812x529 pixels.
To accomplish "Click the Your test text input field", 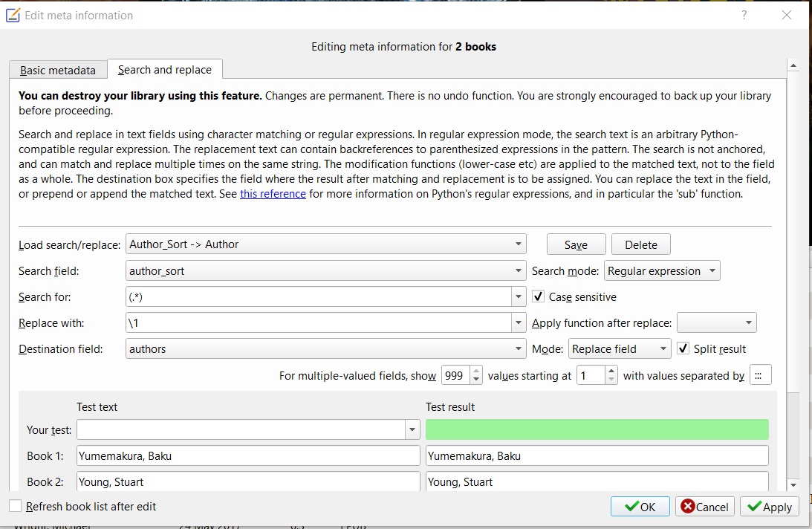I will click(x=241, y=429).
